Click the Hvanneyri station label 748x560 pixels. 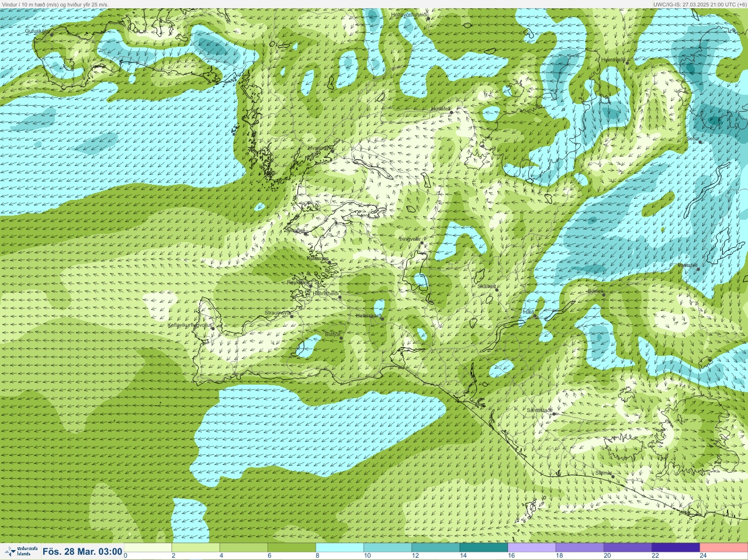(320, 148)
